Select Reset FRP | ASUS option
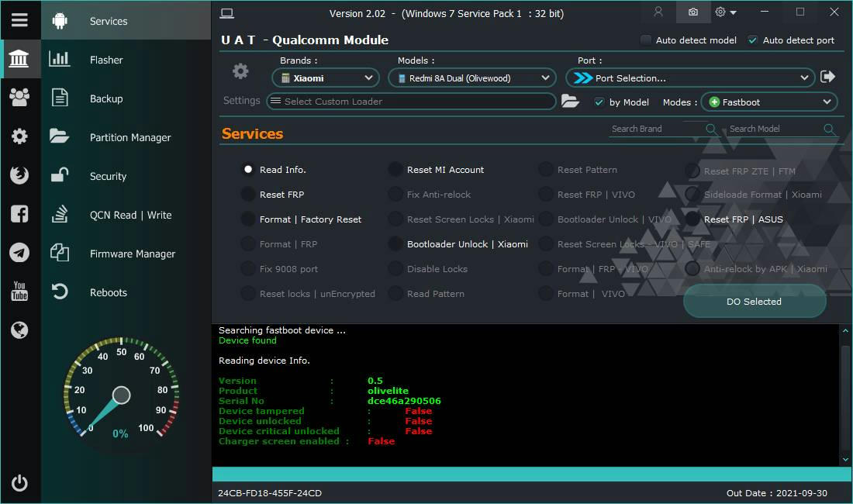This screenshot has height=504, width=853. [692, 219]
